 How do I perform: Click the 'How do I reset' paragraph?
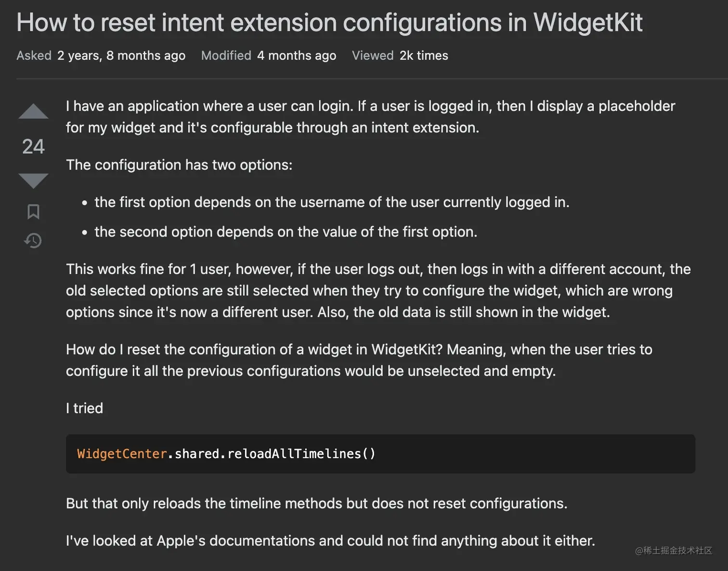pyautogui.click(x=359, y=360)
